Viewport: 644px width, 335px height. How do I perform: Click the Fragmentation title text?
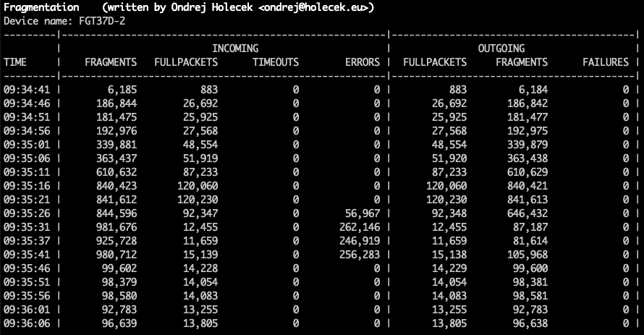tap(41, 8)
